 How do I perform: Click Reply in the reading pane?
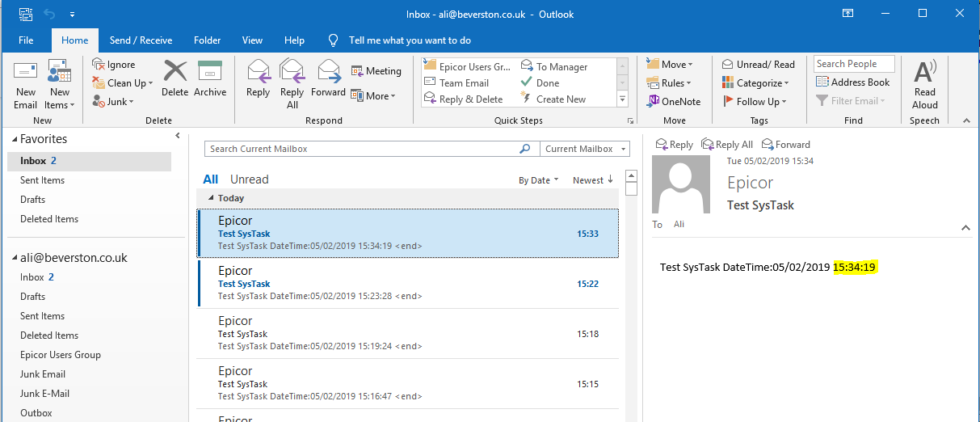674,145
